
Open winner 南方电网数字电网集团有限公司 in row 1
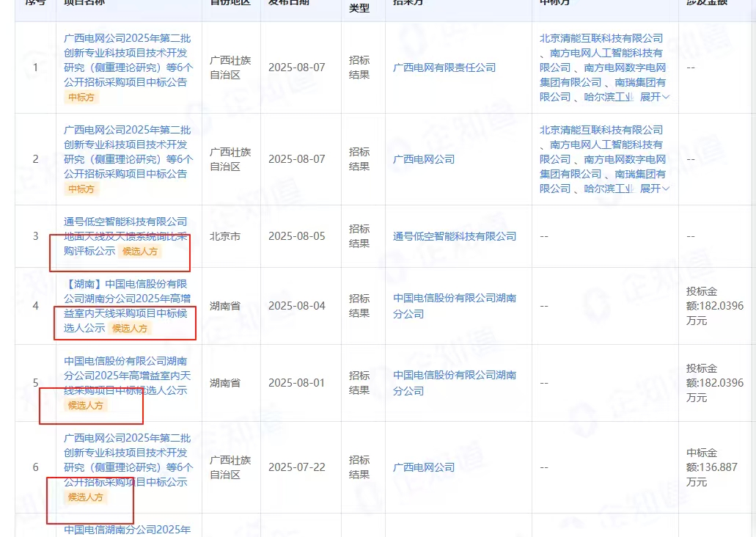(x=603, y=75)
